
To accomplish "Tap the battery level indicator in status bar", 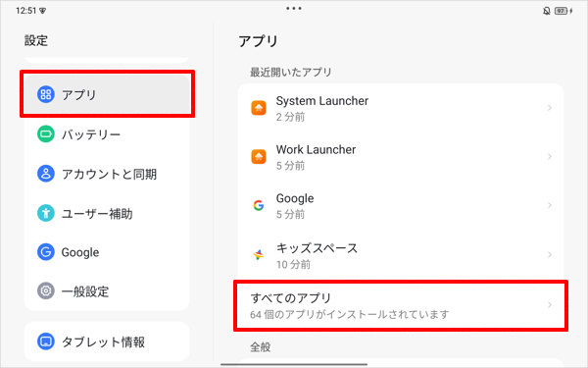I will tap(562, 11).
